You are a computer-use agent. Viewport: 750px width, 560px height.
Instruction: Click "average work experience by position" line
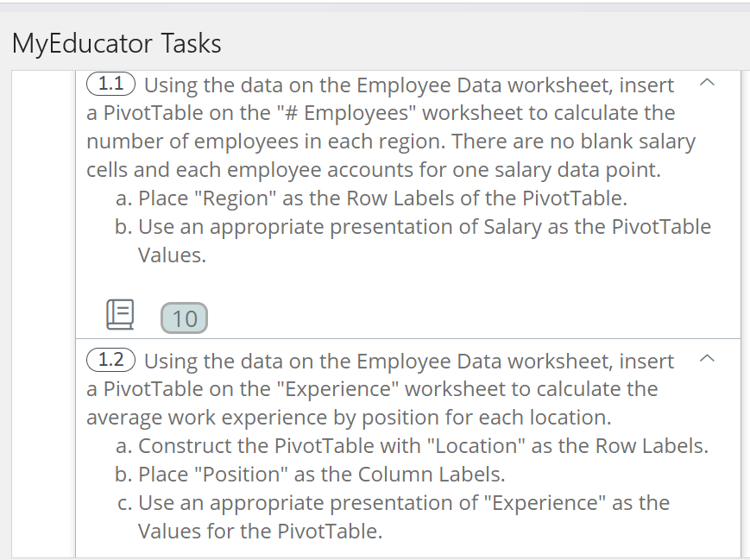[349, 418]
